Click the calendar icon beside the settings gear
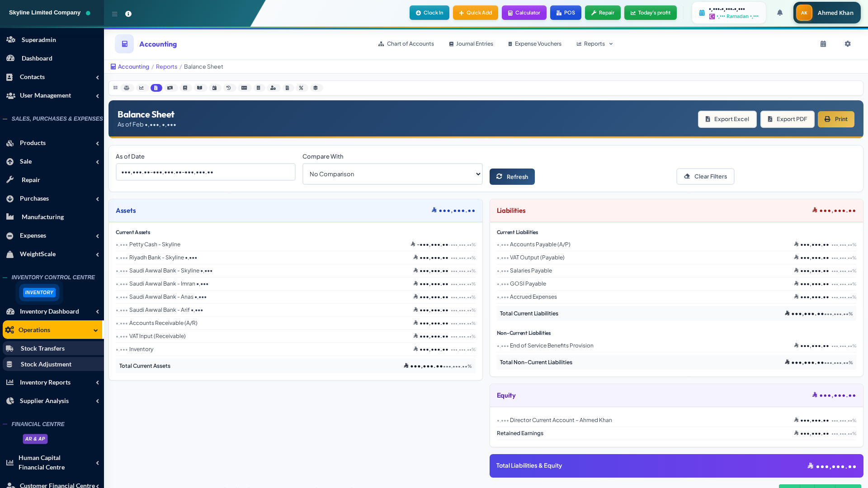The image size is (868, 488). 823,44
